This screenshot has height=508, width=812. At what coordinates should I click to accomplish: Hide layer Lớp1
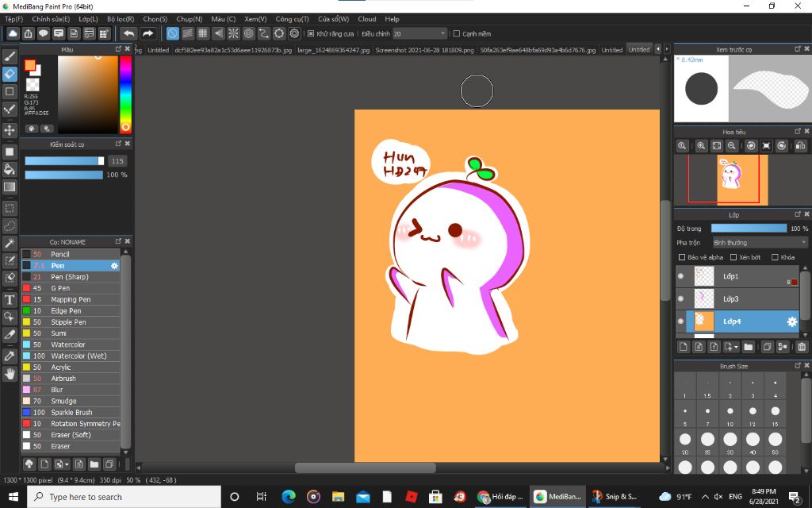pos(680,276)
